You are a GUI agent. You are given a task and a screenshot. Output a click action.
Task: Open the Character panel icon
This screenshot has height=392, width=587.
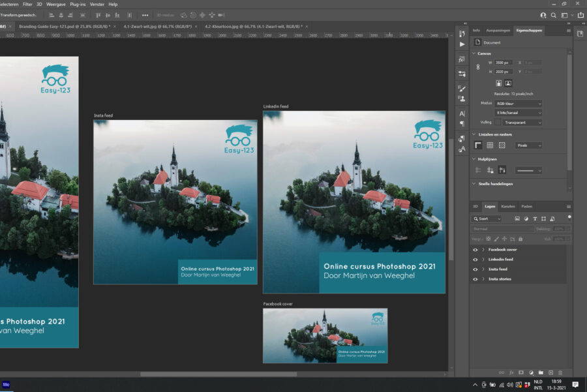(462, 113)
